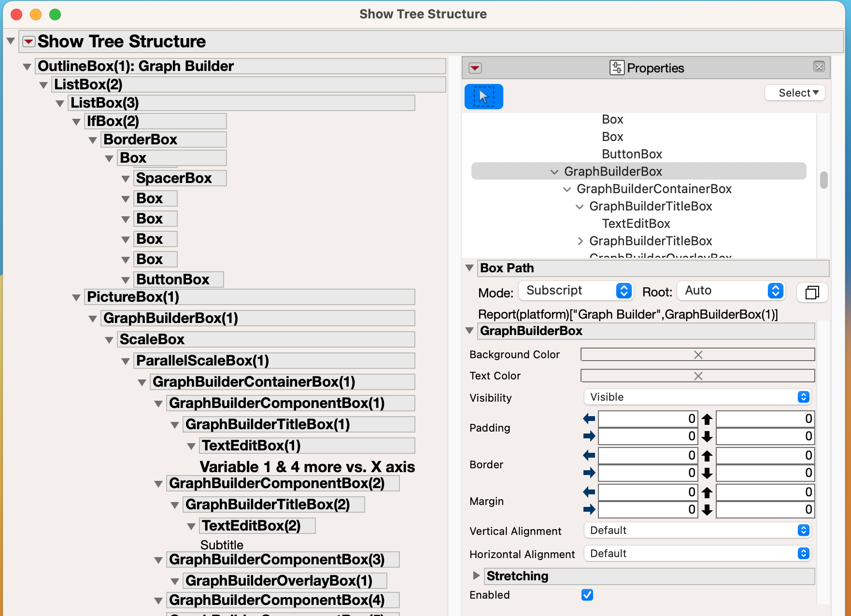Viewport: 851px width, 616px height.
Task: Open the Select dropdown menu
Action: 794,93
